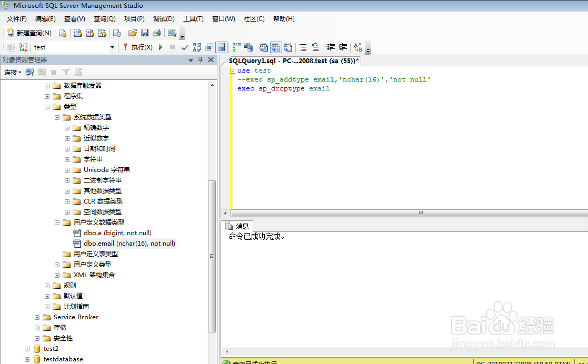This screenshot has height=364, width=588.
Task: Select the 消息 results tab
Action: (238, 226)
